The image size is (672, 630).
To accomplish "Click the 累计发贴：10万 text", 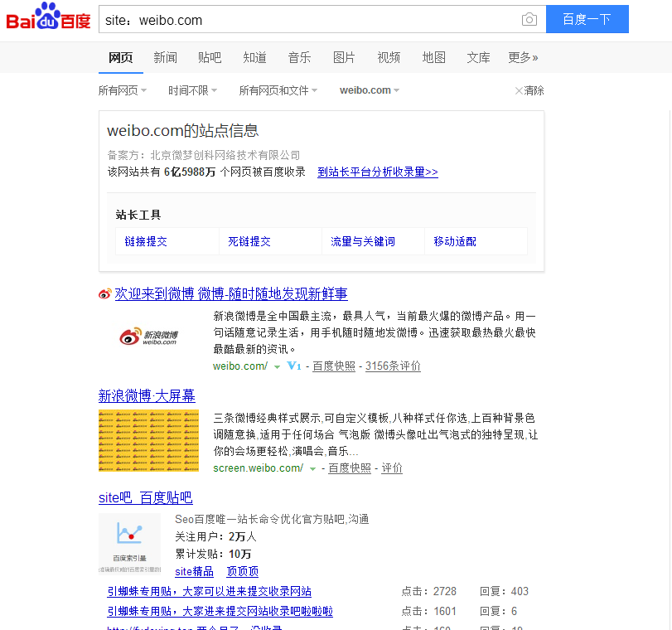I will (213, 554).
